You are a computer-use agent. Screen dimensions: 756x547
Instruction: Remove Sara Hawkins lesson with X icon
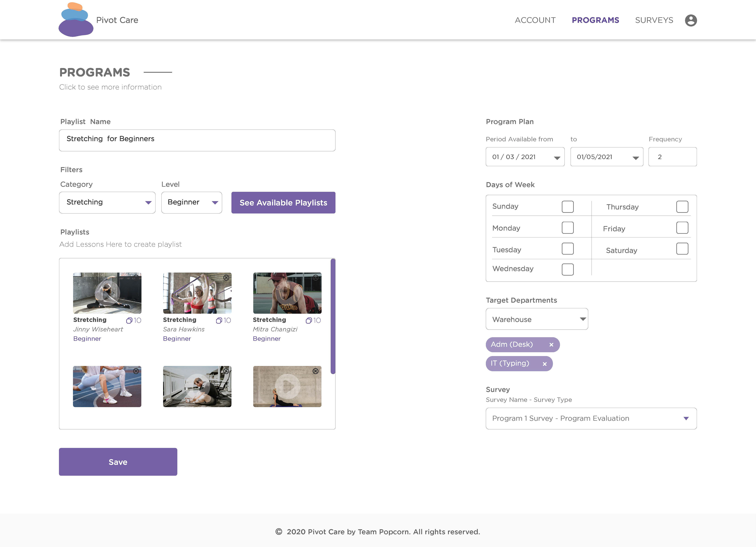(x=226, y=277)
